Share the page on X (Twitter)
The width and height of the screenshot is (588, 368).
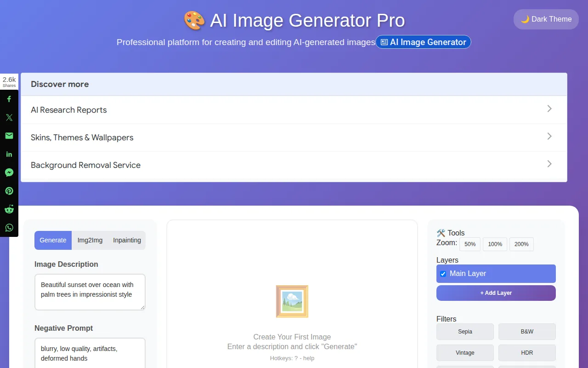(x=9, y=117)
